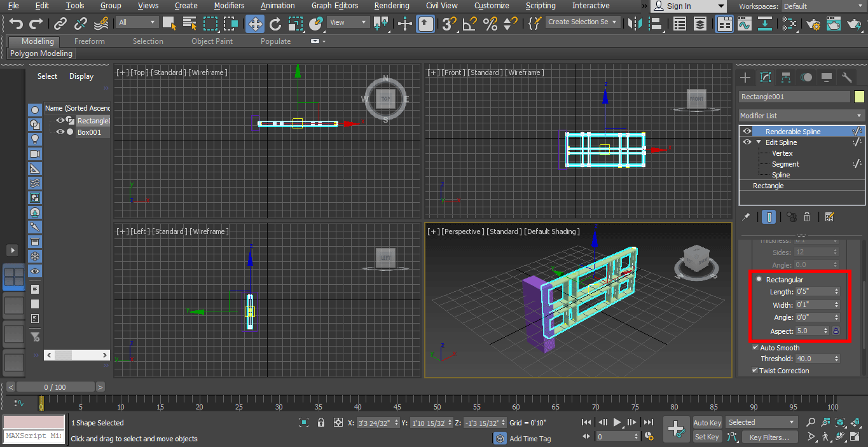This screenshot has width=868, height=447.
Task: Click the Mirror tool icon
Action: pos(634,24)
